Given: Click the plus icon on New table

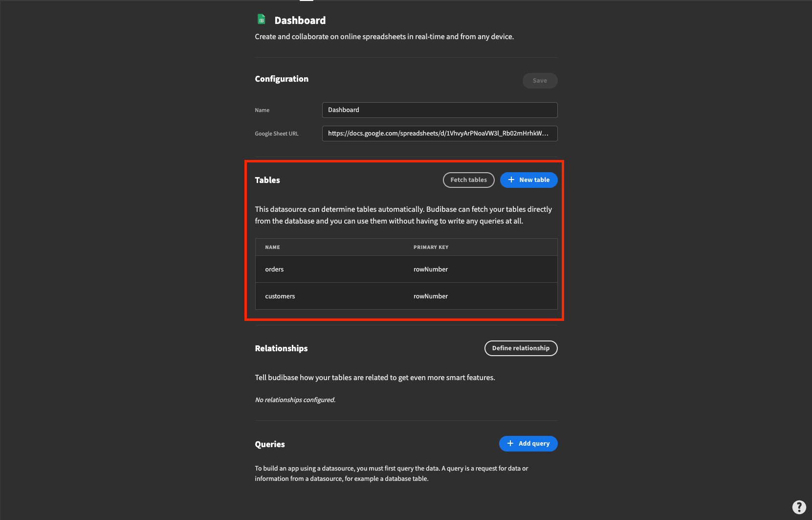Looking at the screenshot, I should [511, 180].
